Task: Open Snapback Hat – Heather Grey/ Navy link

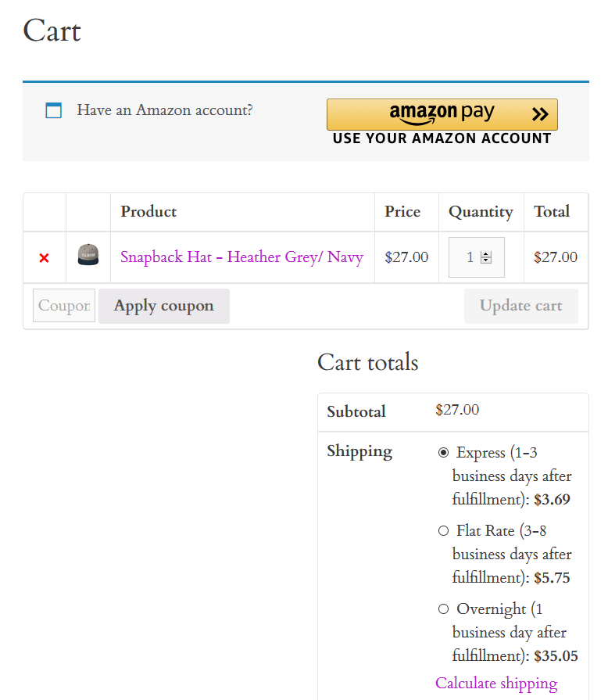Action: tap(241, 257)
